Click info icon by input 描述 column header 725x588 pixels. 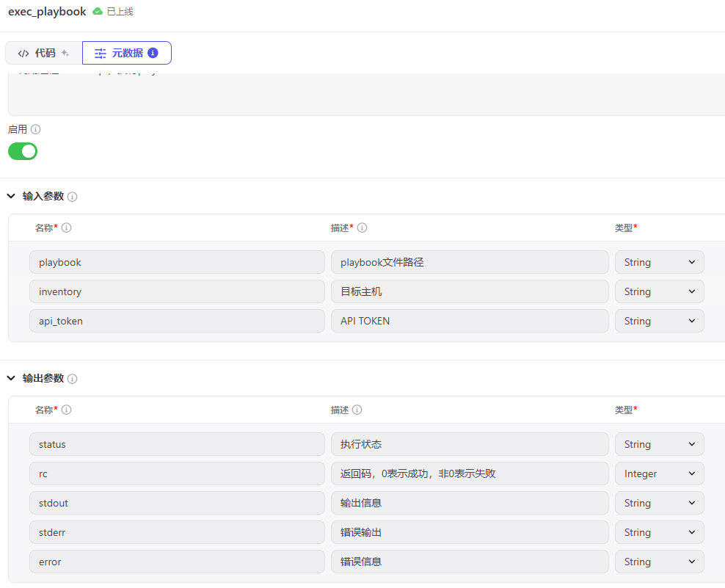pos(362,228)
